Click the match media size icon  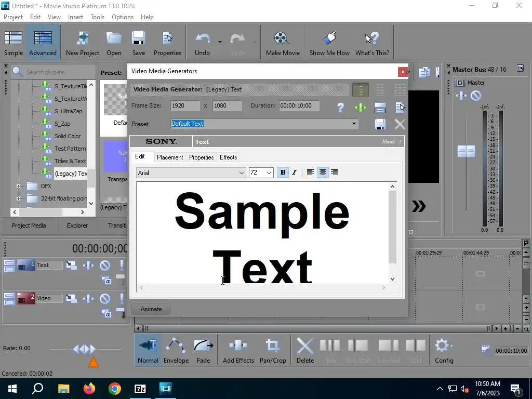point(380,108)
